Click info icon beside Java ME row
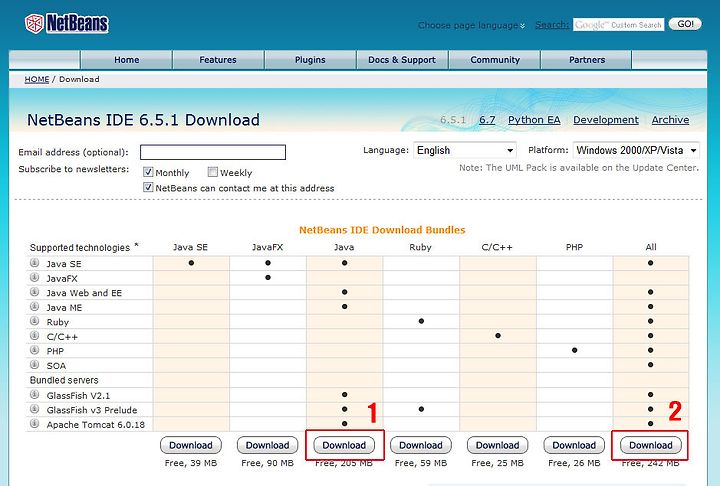This screenshot has width=720, height=486. [x=34, y=306]
